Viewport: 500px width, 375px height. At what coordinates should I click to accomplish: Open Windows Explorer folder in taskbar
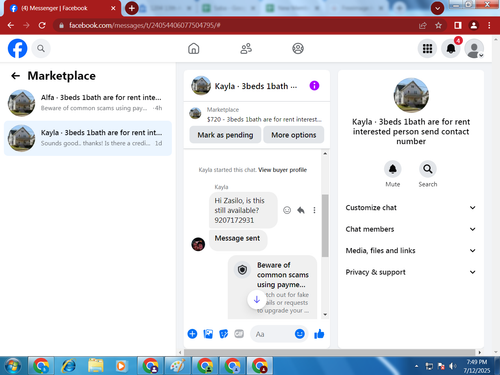95,366
